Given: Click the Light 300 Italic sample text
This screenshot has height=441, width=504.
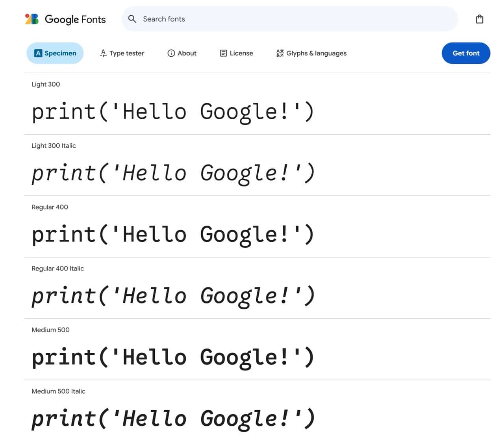Looking at the screenshot, I should point(173,174).
